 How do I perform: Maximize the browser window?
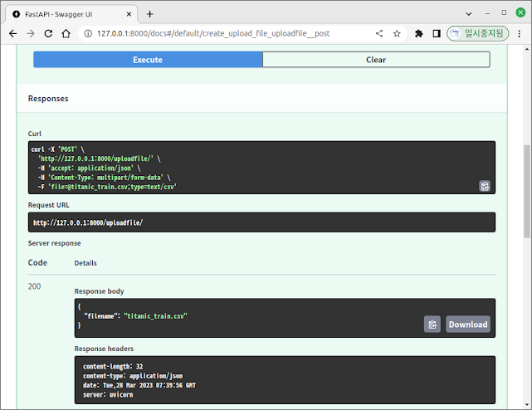(504, 12)
